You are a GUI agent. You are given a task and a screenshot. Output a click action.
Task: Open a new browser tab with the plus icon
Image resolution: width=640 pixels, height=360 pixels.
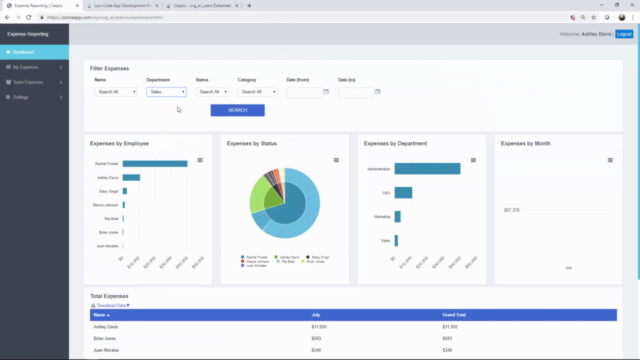[249, 6]
